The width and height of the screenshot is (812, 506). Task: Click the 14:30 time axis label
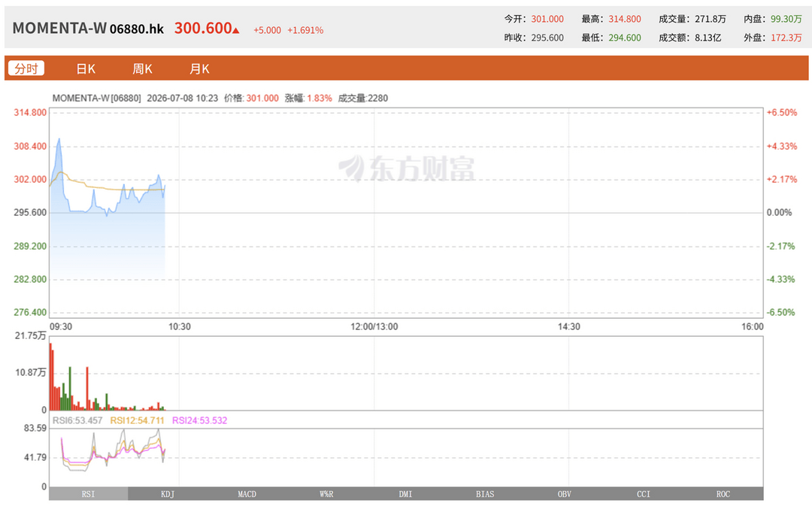568,327
